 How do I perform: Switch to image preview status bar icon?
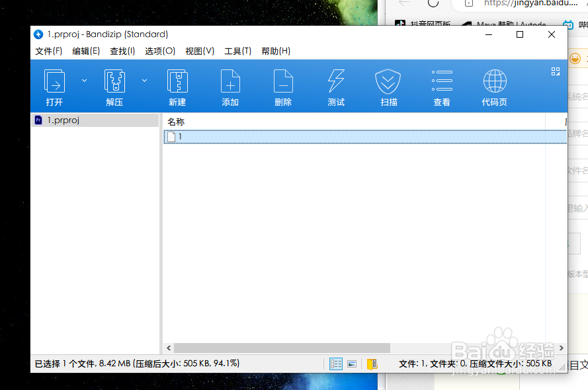352,364
